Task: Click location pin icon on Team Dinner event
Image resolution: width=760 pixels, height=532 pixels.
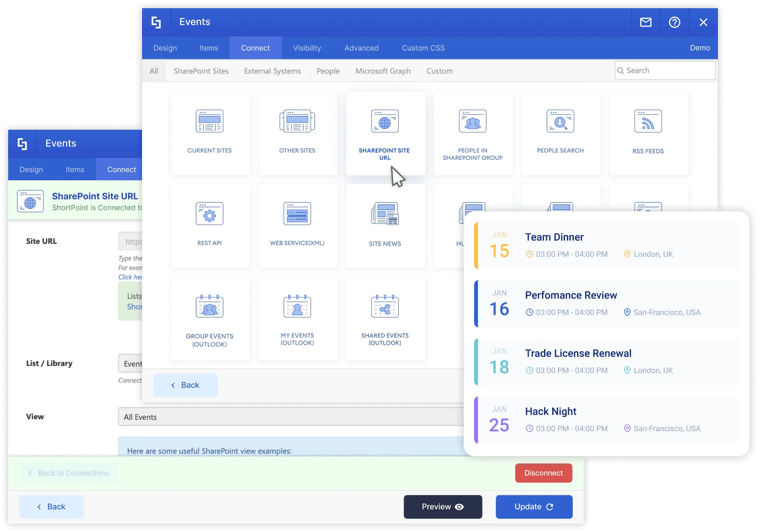Action: tap(627, 254)
